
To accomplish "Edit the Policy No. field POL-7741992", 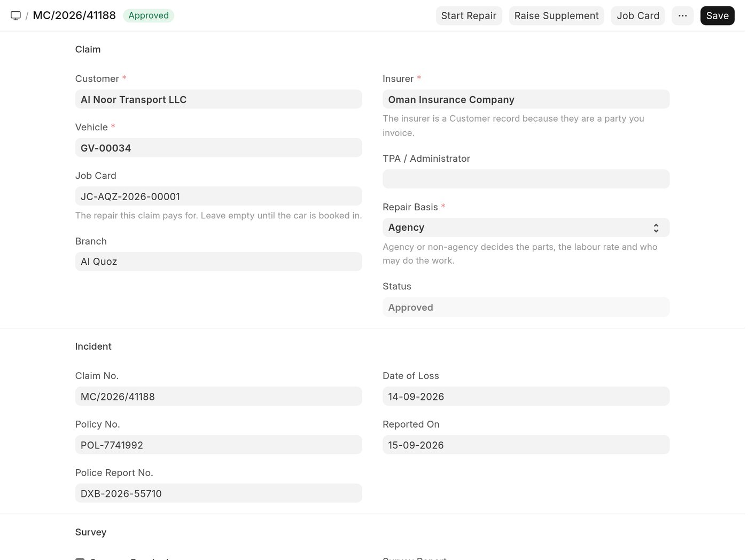I will tap(219, 445).
